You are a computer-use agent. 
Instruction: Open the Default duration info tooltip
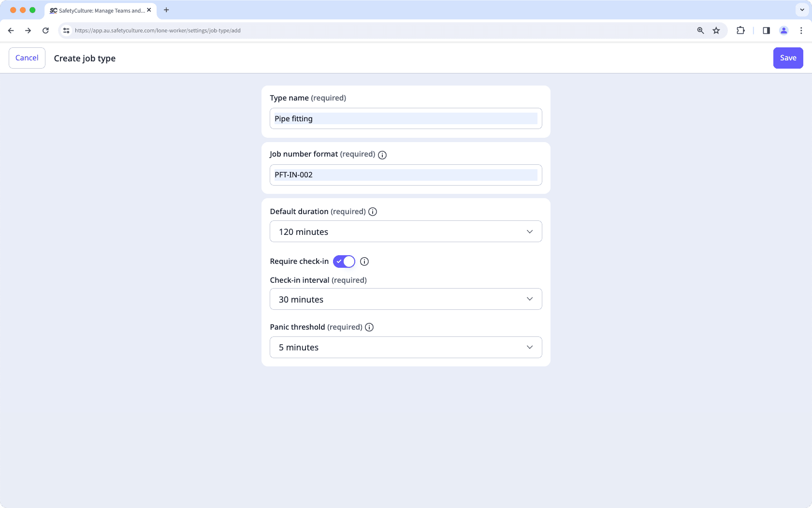372,211
